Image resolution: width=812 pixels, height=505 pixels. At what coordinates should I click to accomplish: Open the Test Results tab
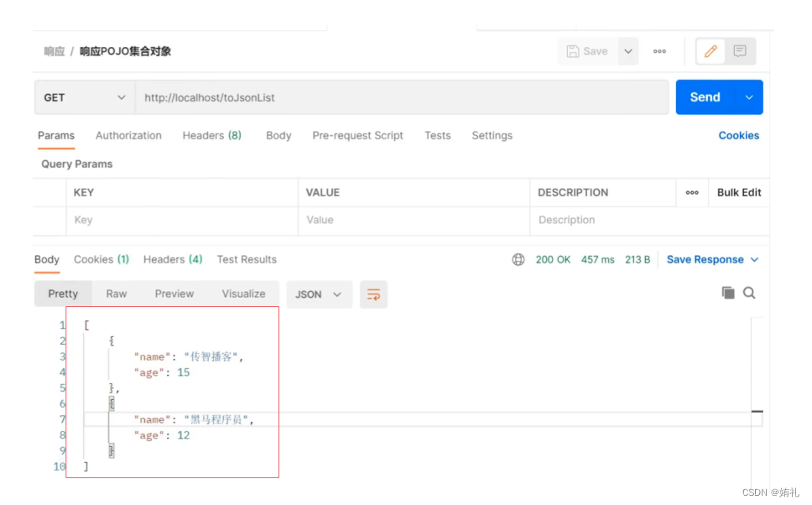tap(247, 259)
